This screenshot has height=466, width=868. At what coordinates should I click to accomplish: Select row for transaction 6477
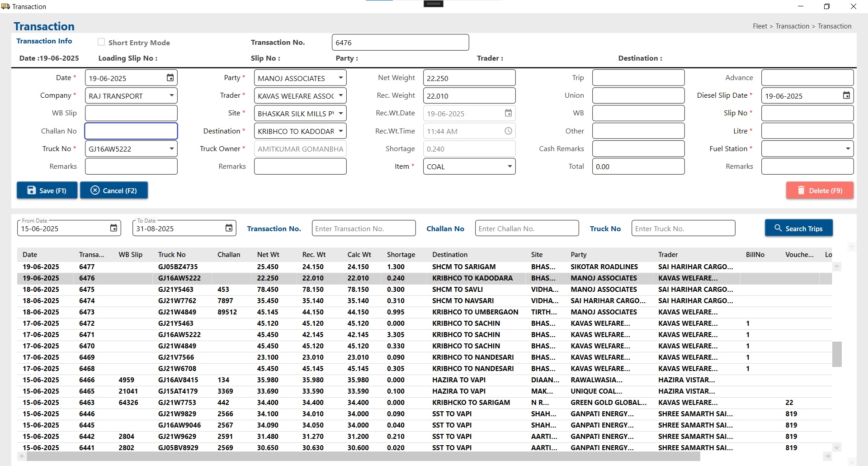tap(425, 267)
